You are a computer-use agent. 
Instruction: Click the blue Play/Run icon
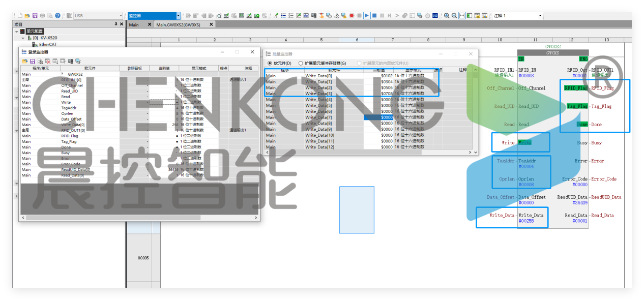coord(367,16)
